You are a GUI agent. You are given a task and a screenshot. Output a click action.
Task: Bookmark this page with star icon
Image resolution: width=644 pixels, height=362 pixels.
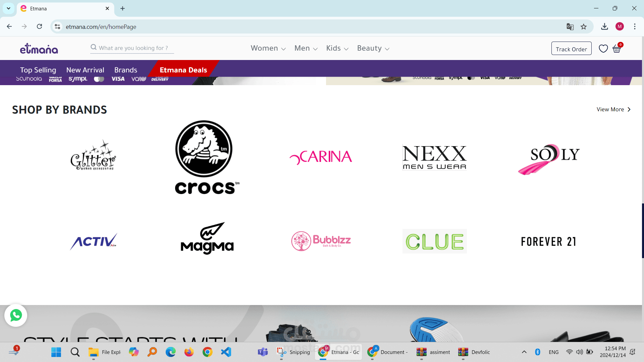pyautogui.click(x=584, y=27)
